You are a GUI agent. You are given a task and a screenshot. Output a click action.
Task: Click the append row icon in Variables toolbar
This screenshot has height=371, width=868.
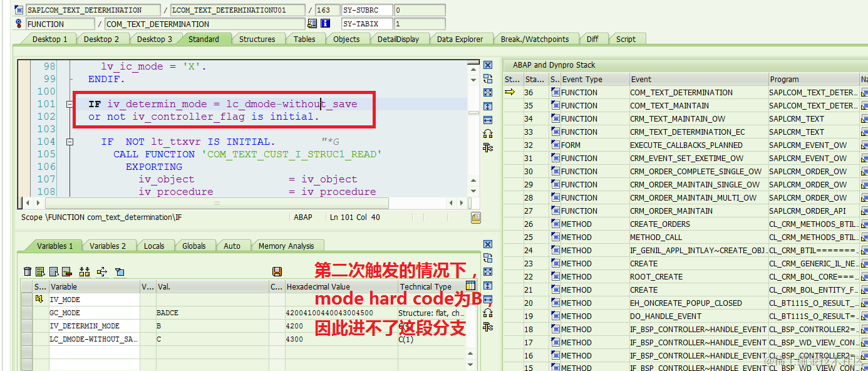[x=54, y=271]
